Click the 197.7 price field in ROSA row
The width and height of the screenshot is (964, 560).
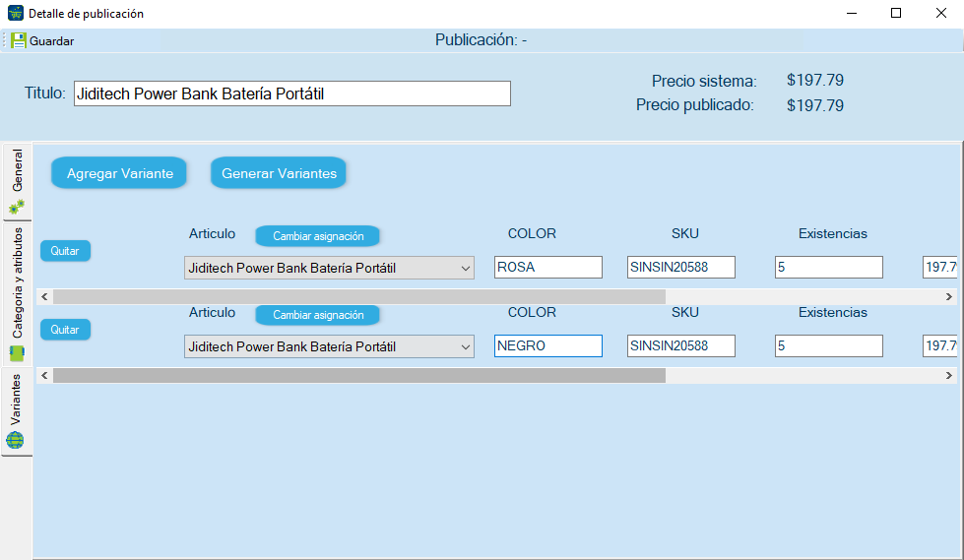pyautogui.click(x=940, y=268)
